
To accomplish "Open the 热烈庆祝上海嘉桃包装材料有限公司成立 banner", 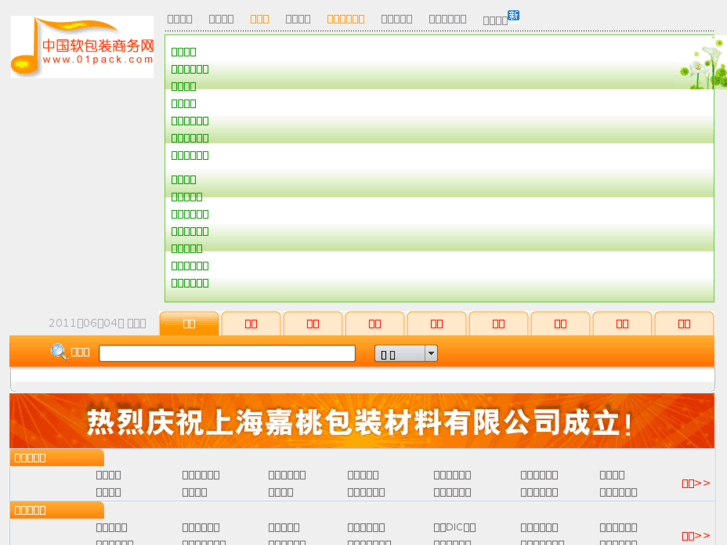I will click(362, 421).
